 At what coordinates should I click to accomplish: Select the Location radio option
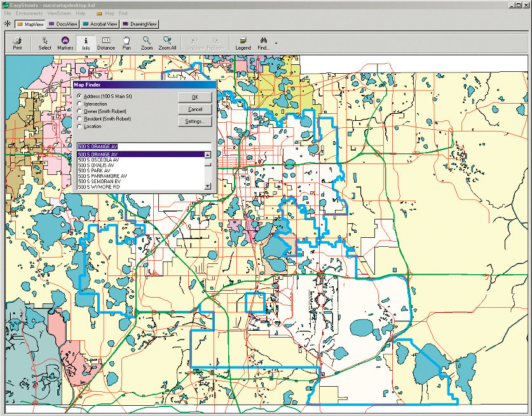click(79, 127)
